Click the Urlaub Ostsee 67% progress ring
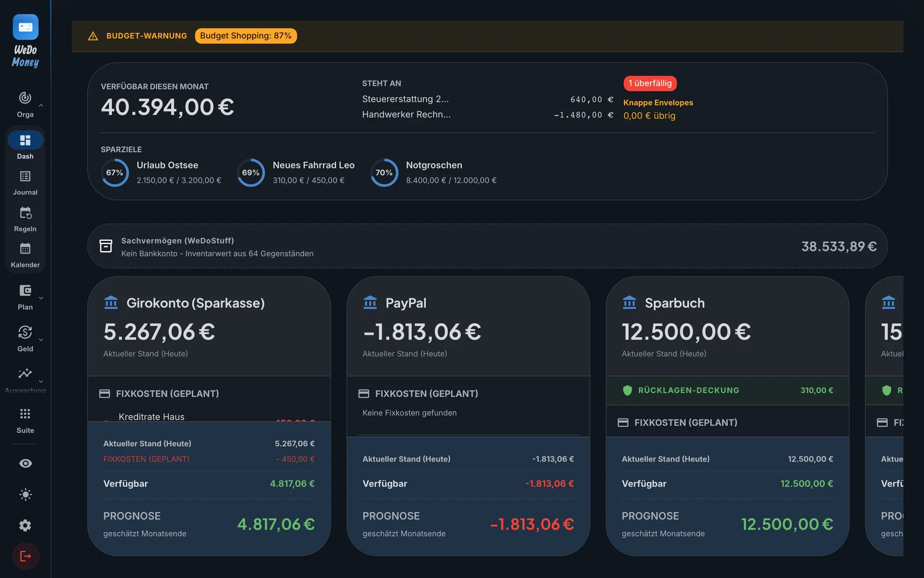The height and width of the screenshot is (578, 924). coord(115,173)
